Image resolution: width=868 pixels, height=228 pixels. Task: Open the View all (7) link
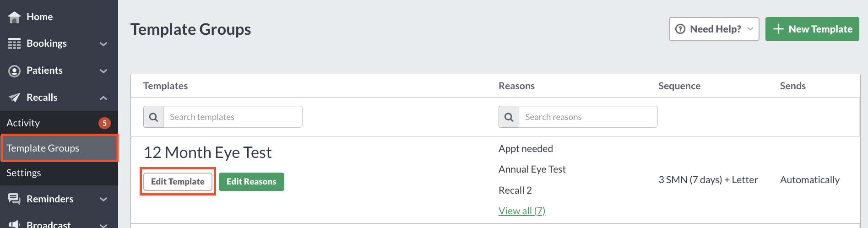(x=522, y=211)
